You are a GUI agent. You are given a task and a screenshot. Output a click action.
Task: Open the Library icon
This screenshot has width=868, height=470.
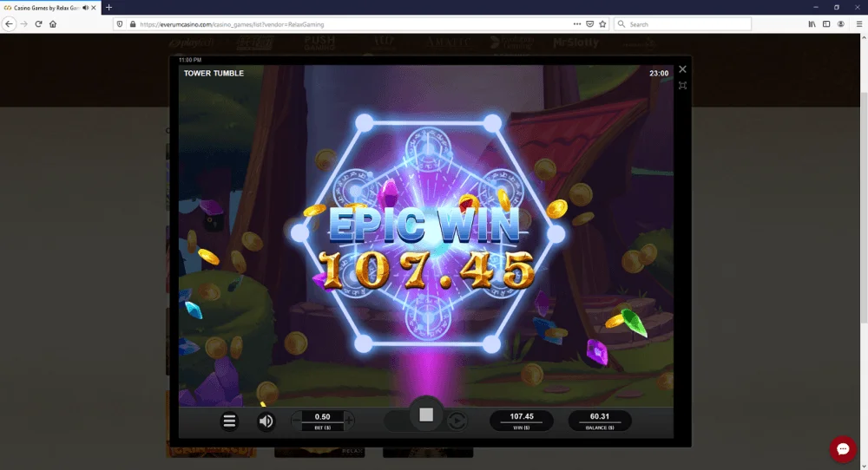point(812,24)
